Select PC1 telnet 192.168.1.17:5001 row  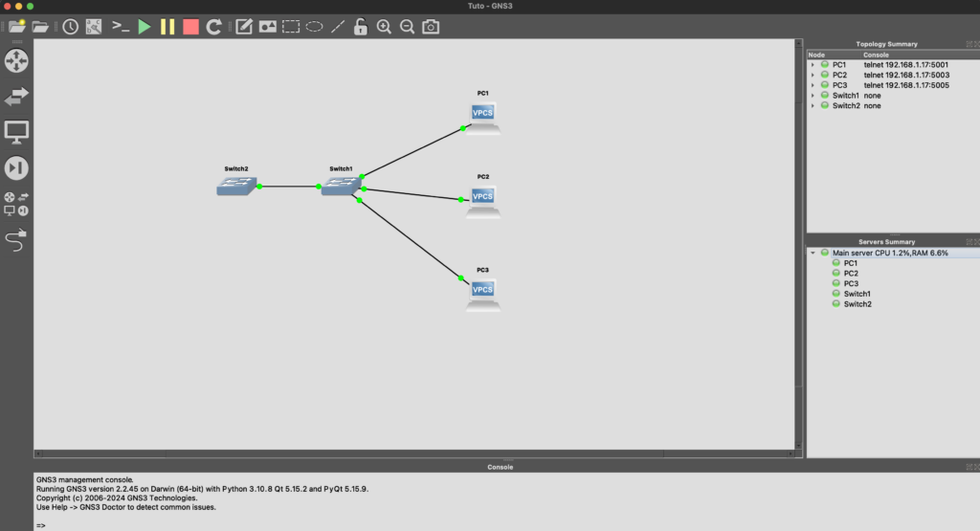pos(894,65)
